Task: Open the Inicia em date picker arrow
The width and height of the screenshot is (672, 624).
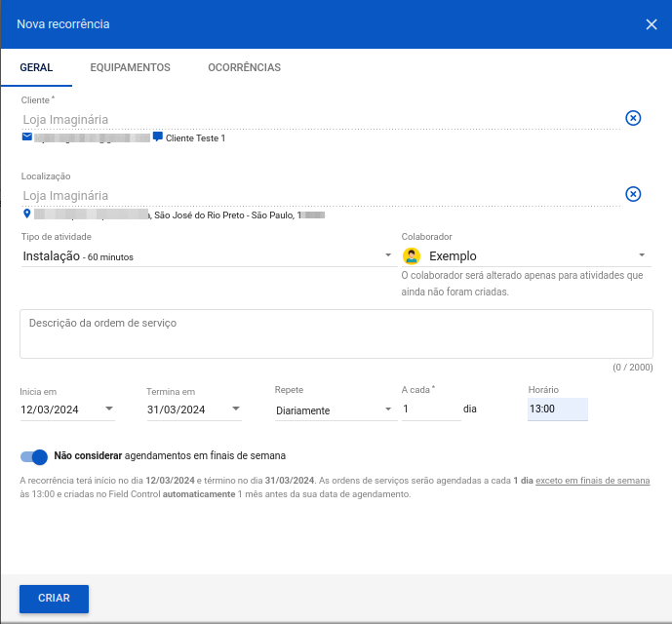Action: 109,409
